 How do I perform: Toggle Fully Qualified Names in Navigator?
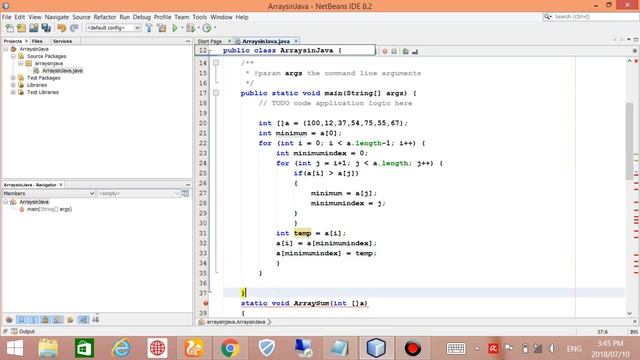pos(70,320)
